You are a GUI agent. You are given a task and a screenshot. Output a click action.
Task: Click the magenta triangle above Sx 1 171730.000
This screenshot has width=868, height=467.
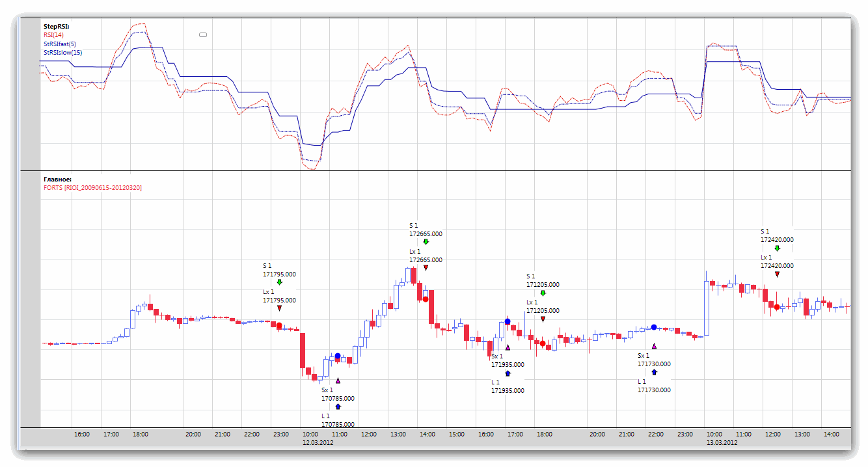point(654,347)
